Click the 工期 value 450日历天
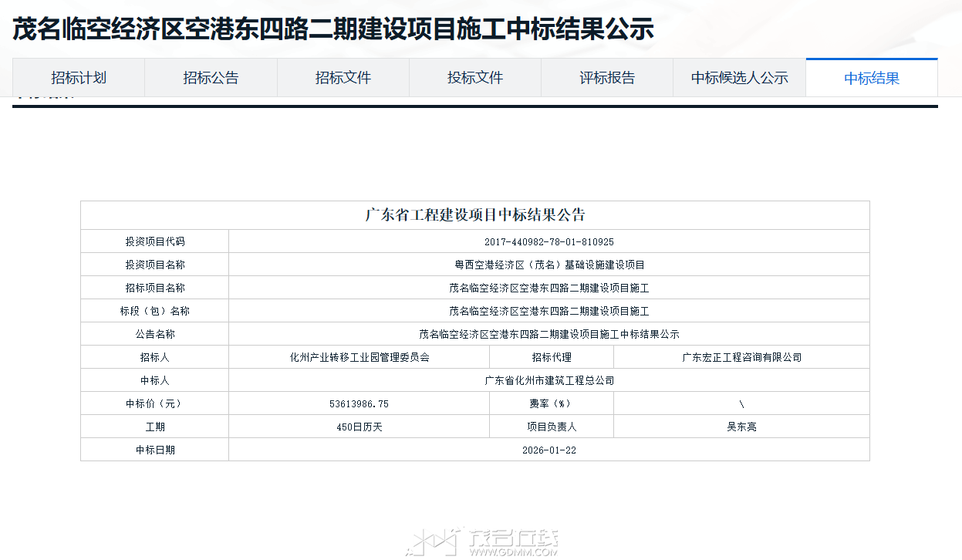962x560 pixels. point(358,426)
